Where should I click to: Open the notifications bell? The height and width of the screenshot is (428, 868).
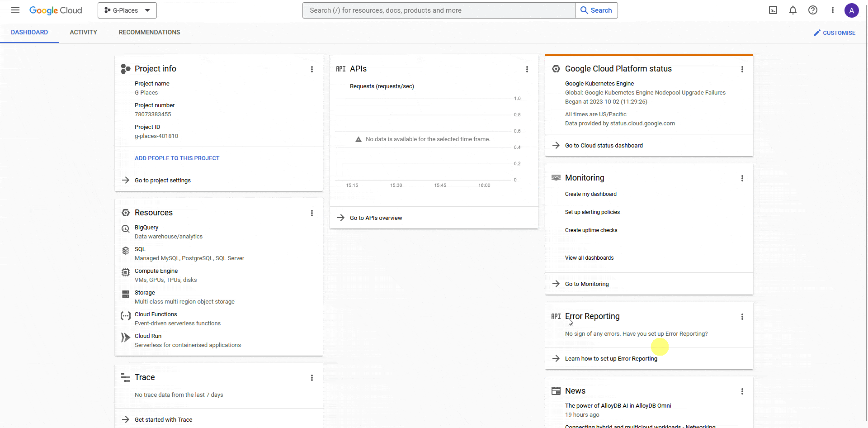(793, 10)
